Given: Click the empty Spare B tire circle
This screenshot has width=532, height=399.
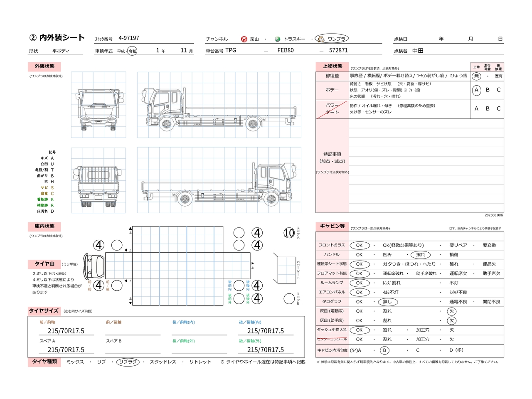Looking at the screenshot, I should tap(289, 298).
